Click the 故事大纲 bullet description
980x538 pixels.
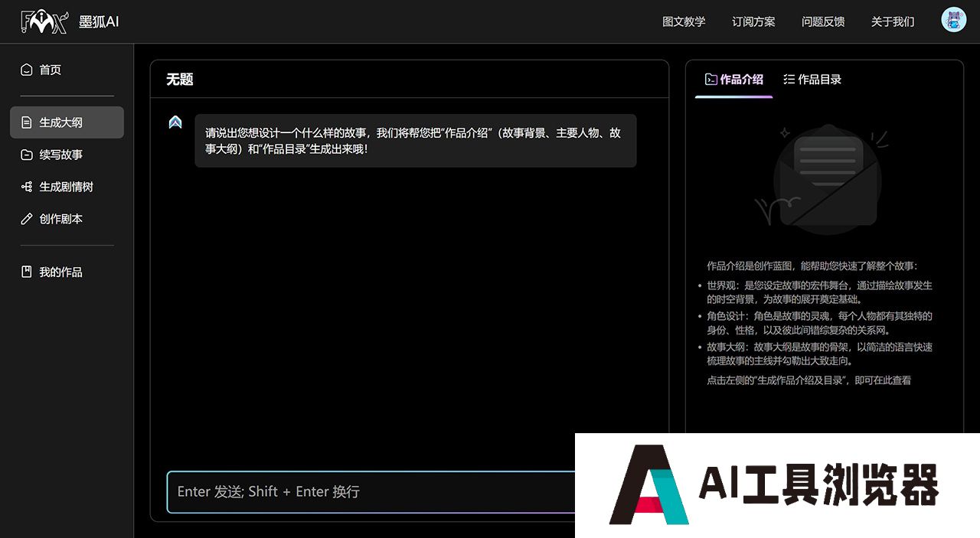click(x=819, y=354)
